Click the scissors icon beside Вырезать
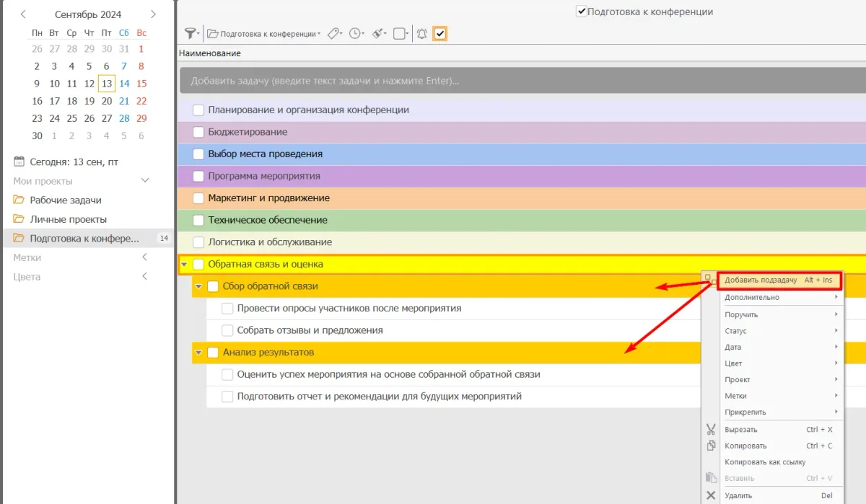The width and height of the screenshot is (866, 504). click(x=711, y=430)
